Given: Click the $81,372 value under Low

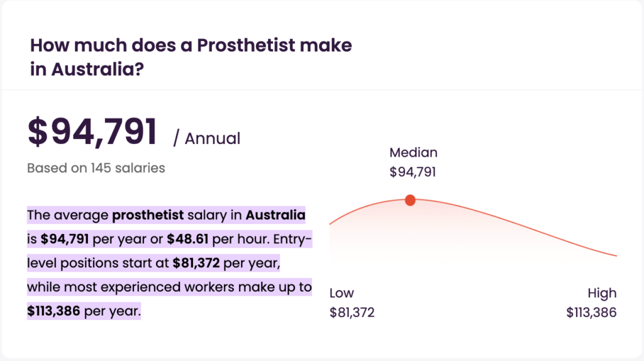Looking at the screenshot, I should 352,313.
